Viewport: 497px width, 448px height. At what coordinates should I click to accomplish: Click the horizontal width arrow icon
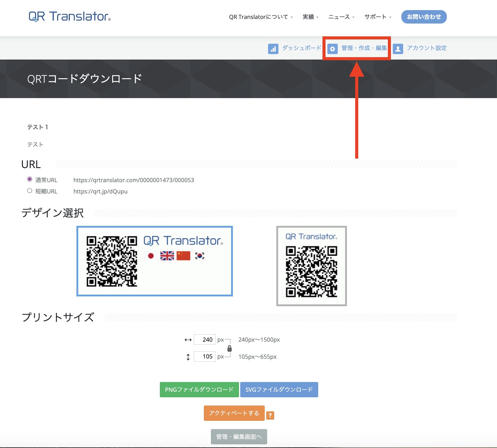pos(188,340)
